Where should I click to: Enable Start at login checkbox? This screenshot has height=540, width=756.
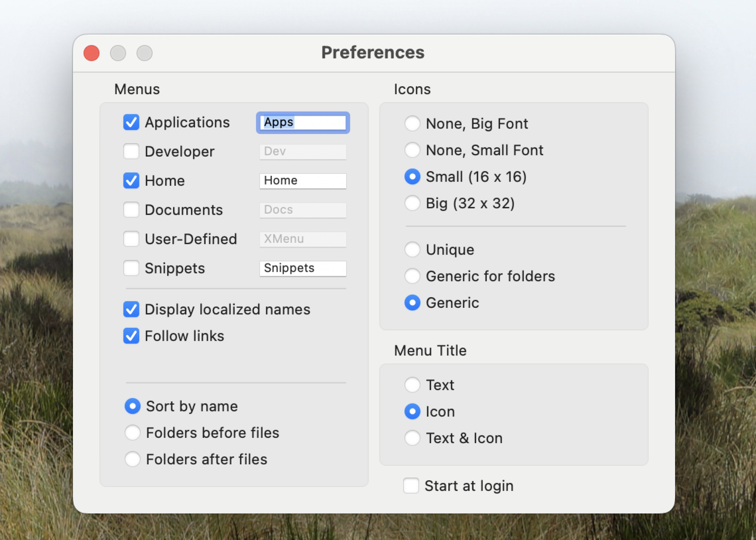click(411, 486)
